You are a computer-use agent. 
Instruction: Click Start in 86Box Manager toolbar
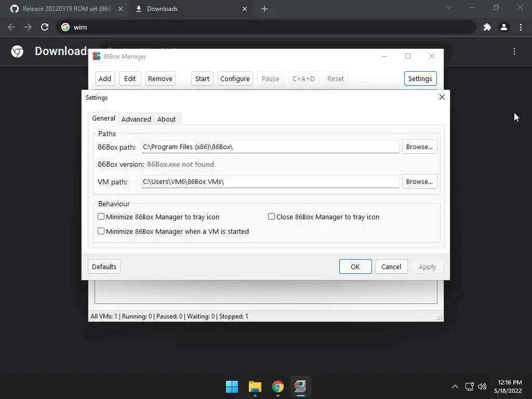[x=202, y=79]
